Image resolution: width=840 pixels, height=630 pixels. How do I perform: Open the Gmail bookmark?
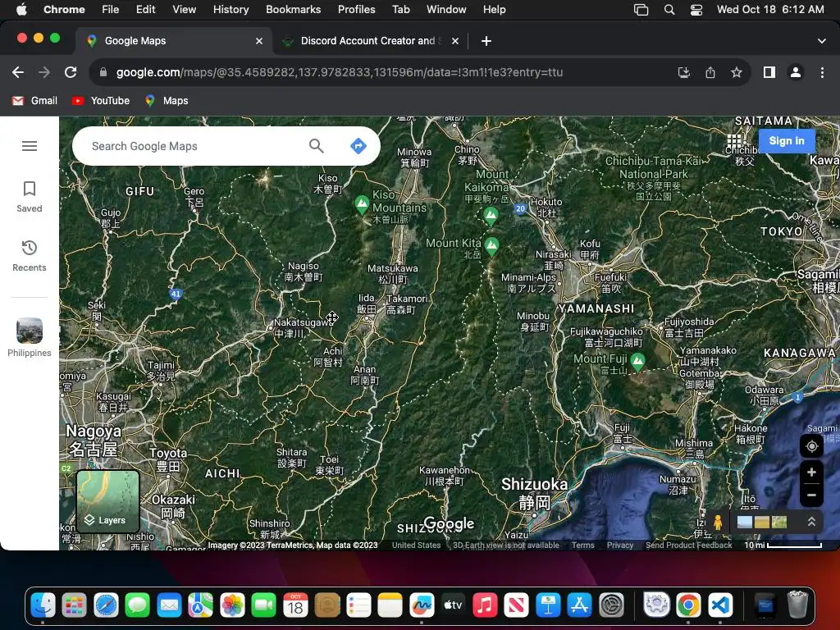34,101
